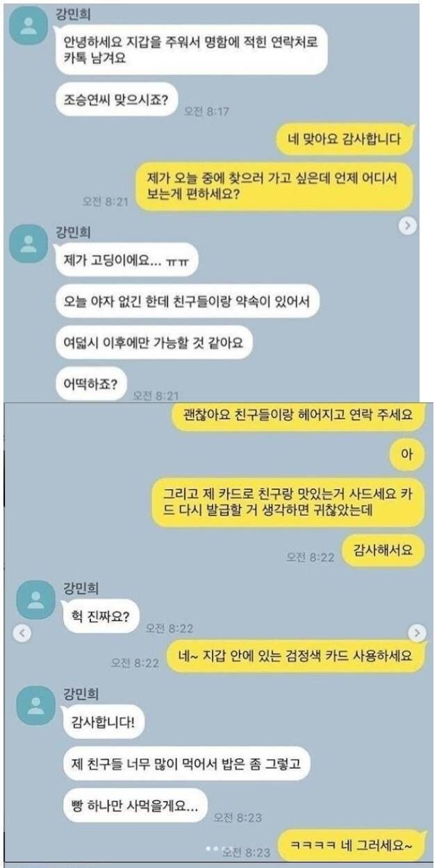Click right arrow beside '제가 오늘 중에' message

click(x=409, y=225)
